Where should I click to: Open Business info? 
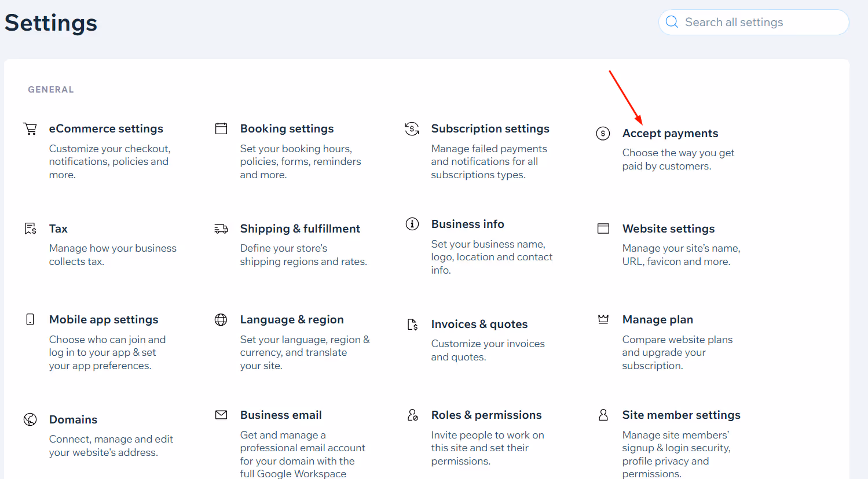tap(467, 224)
